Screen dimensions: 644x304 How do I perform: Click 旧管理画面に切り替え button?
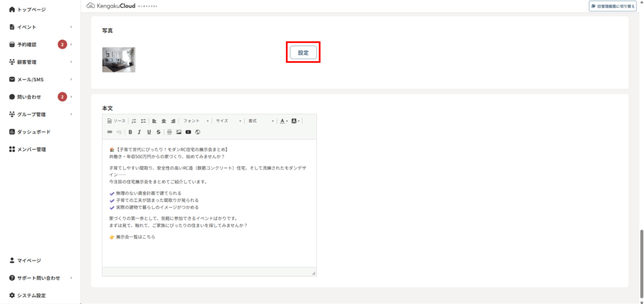pyautogui.click(x=613, y=6)
